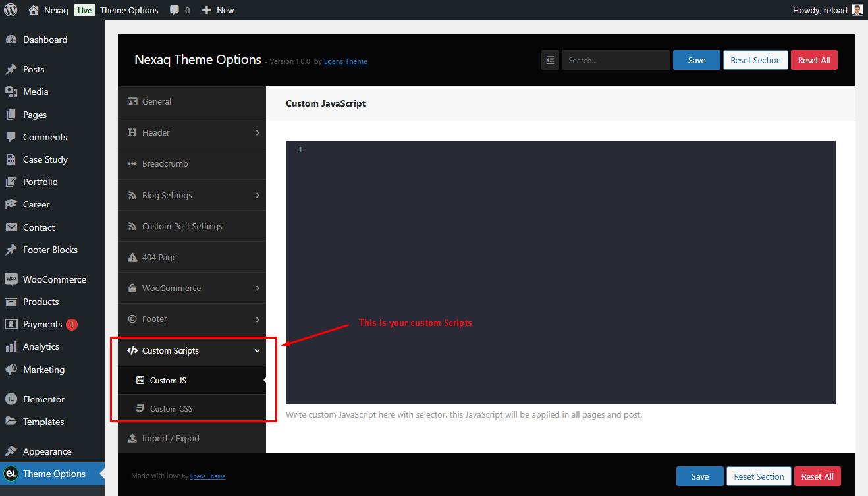Click into the Custom JavaScript code editor
Viewport: 868px width, 496px height.
point(560,272)
